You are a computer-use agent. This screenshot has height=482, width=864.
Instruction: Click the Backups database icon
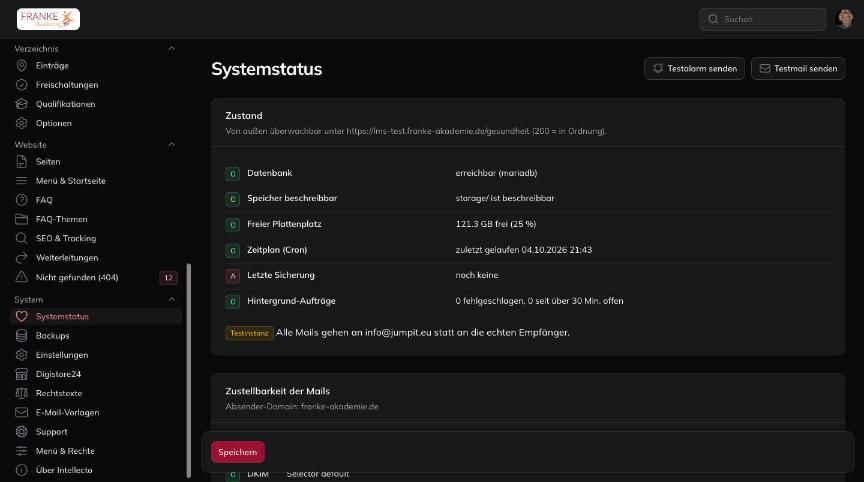point(21,335)
